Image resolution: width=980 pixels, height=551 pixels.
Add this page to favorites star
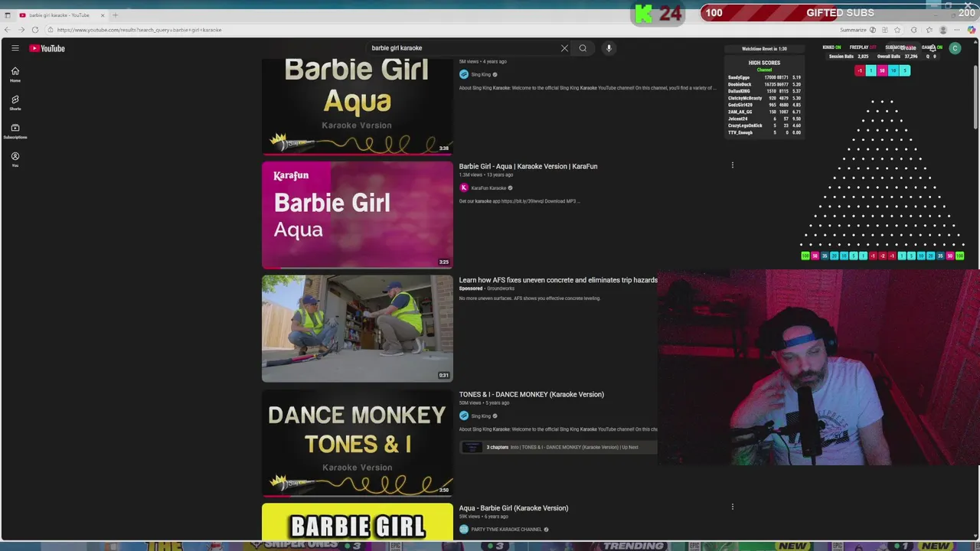coord(897,30)
